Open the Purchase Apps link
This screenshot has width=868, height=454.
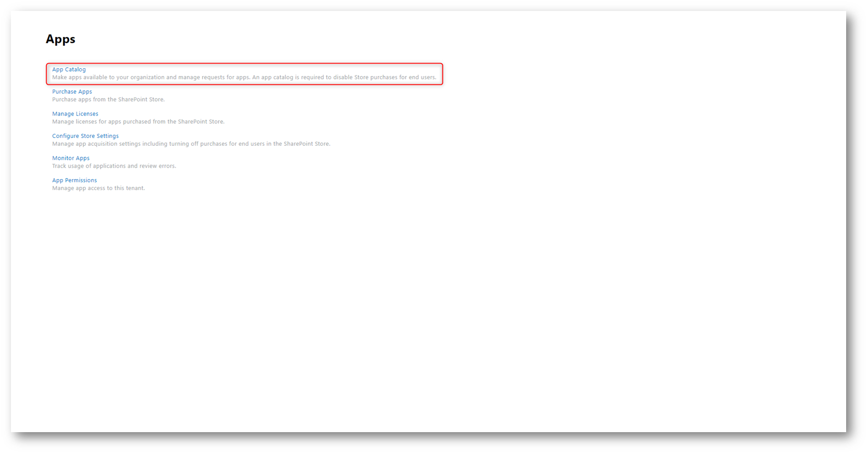72,92
